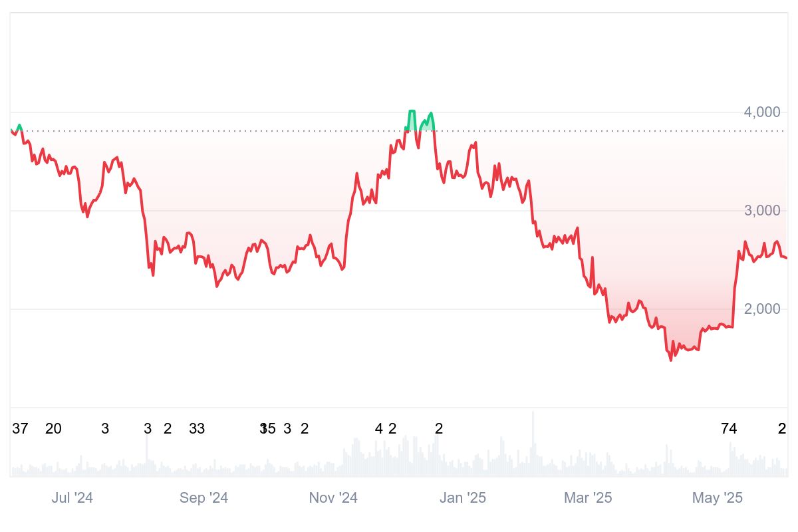Click the May '25 axis label
Viewport: 798px width, 532px height.
(x=718, y=498)
